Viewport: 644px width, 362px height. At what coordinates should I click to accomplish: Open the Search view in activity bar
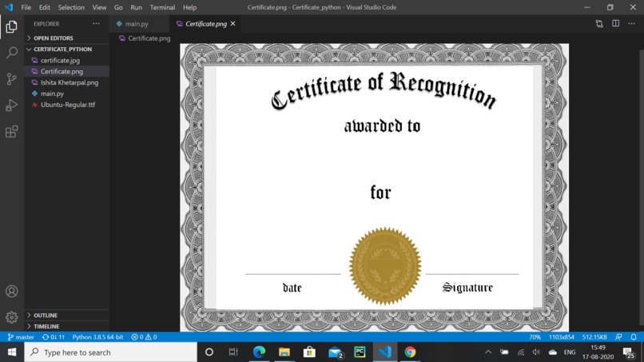click(11, 53)
